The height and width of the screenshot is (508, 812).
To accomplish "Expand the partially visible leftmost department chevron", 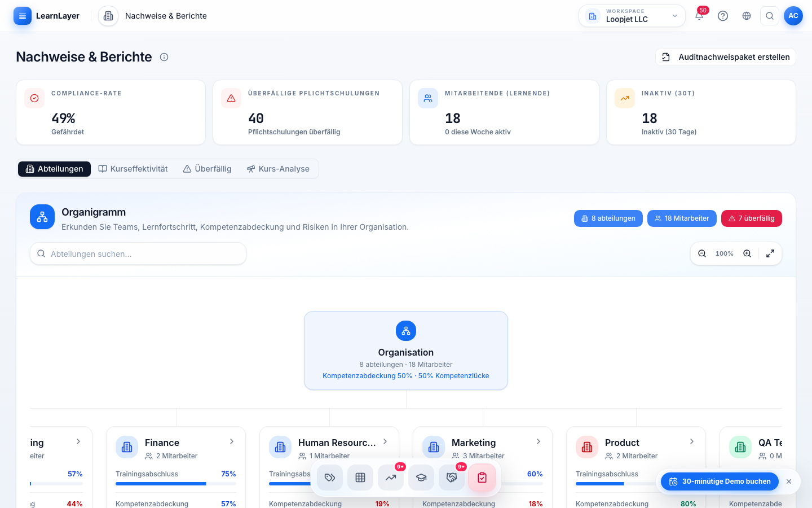I will pyautogui.click(x=78, y=441).
